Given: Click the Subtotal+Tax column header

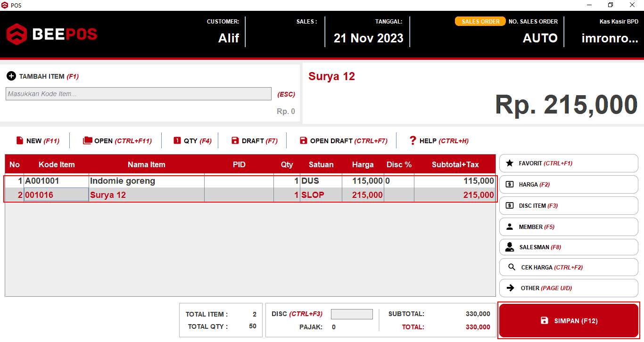Looking at the screenshot, I should (455, 164).
